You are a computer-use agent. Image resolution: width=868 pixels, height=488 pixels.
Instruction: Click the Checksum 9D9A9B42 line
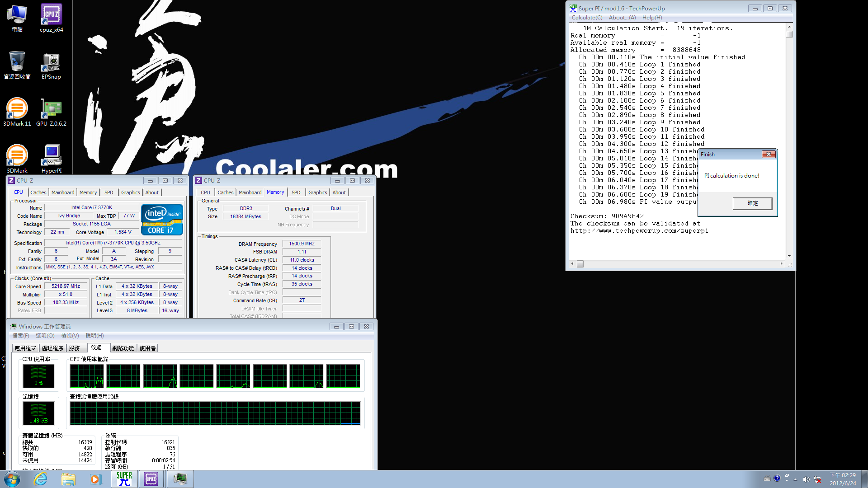607,216
